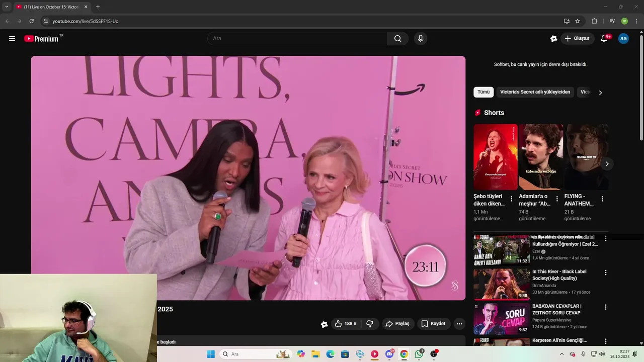Save video with Kaydet button
This screenshot has width=644, height=362.
point(433,324)
